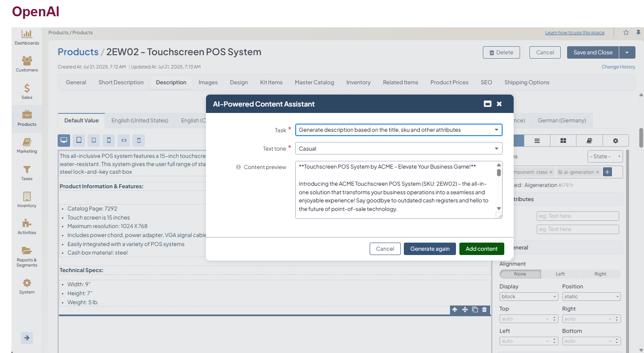This screenshot has height=353, width=644.
Task: Add a class with the plus button
Action: coord(607,172)
